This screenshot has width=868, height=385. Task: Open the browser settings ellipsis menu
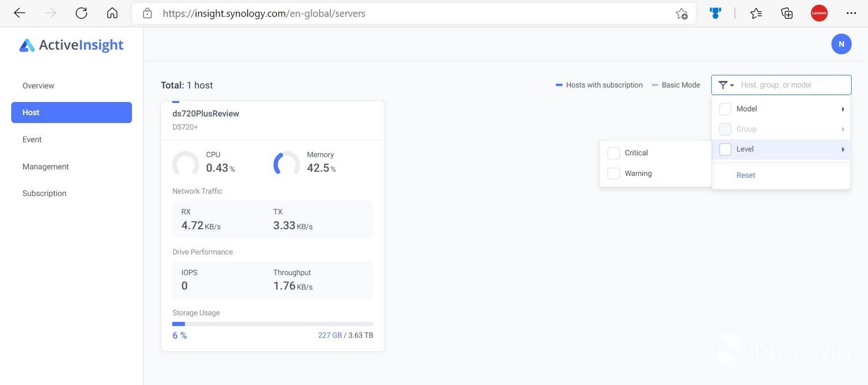(x=851, y=13)
